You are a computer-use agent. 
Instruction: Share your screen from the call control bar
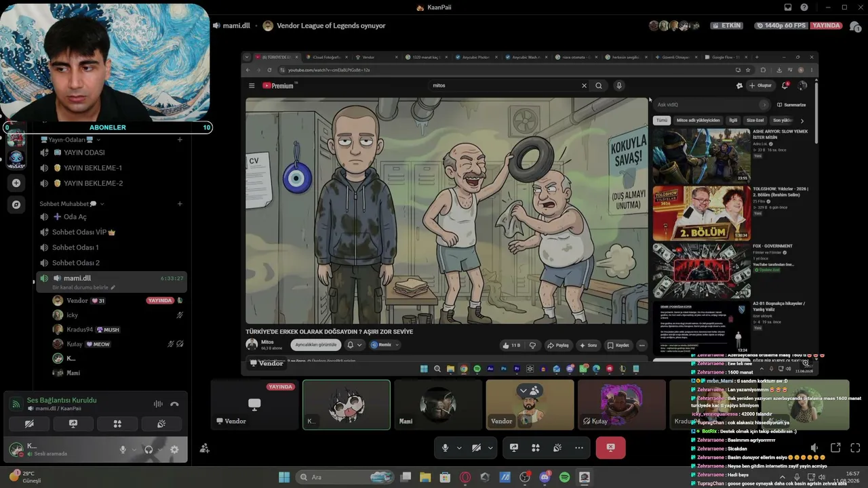pos(514,448)
